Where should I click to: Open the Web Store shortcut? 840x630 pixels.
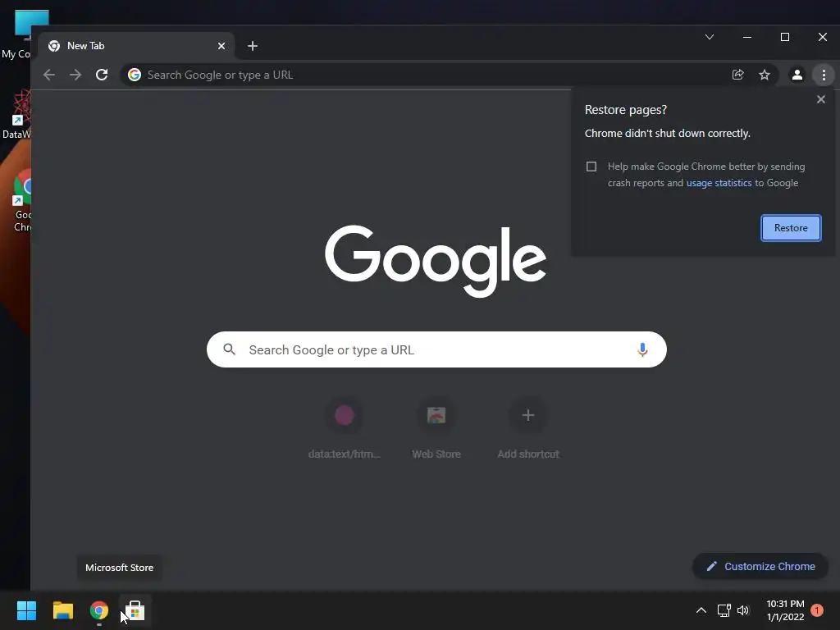(436, 428)
